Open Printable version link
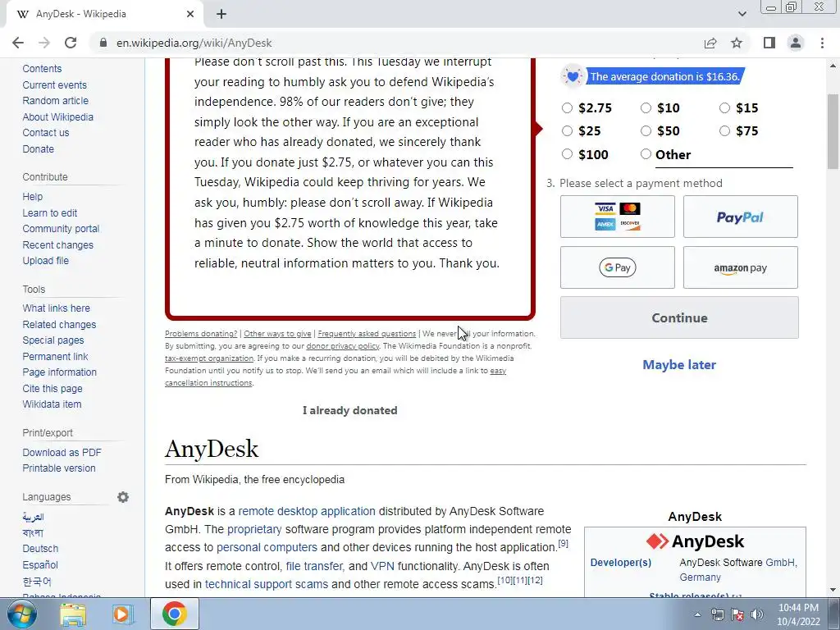Image resolution: width=840 pixels, height=630 pixels. click(x=59, y=468)
